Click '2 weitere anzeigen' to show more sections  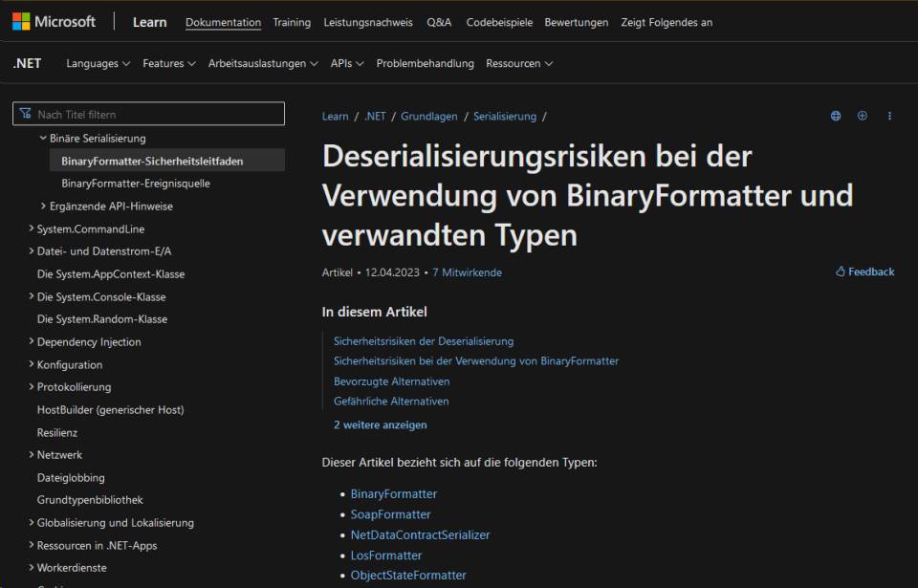tap(379, 425)
